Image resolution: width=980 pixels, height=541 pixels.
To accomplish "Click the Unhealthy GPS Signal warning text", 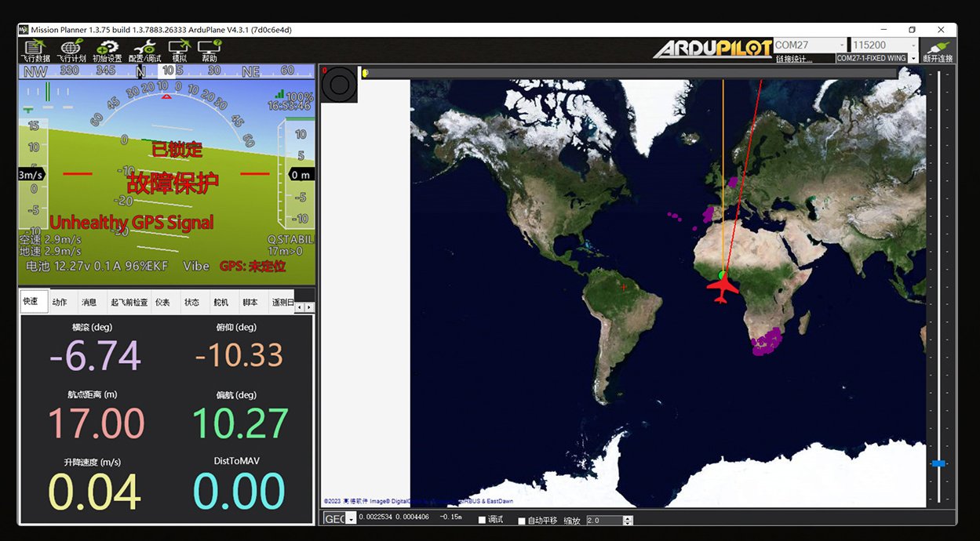I will pos(131,223).
